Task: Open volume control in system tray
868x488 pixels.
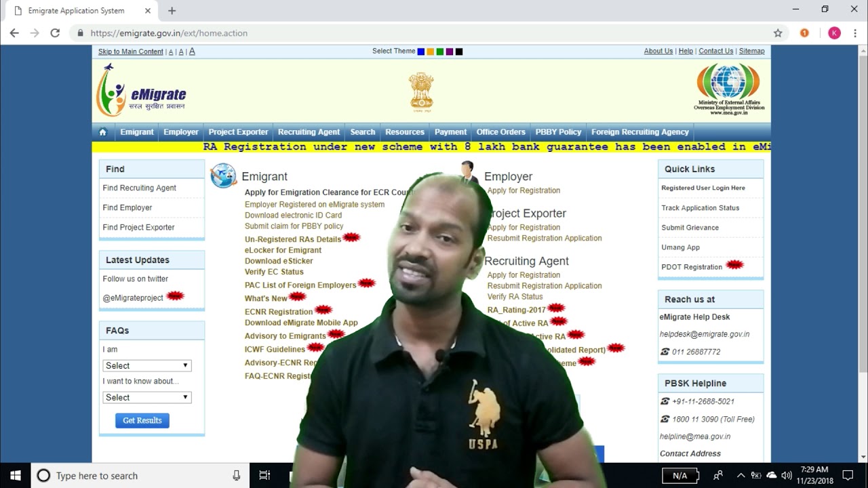Action: [787, 476]
